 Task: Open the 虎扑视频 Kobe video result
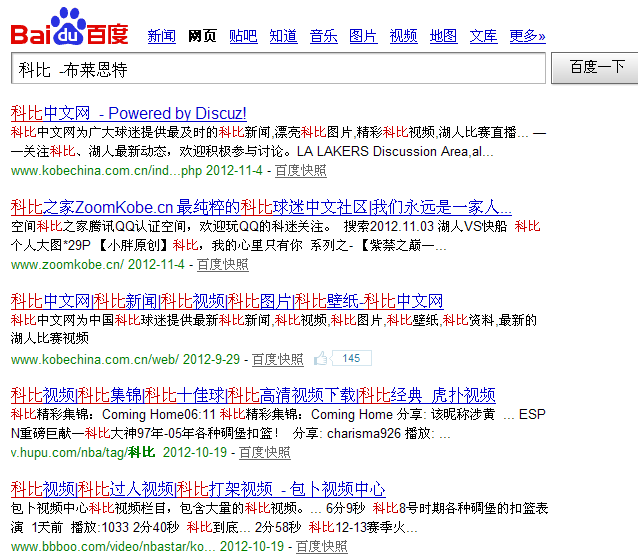click(x=252, y=395)
